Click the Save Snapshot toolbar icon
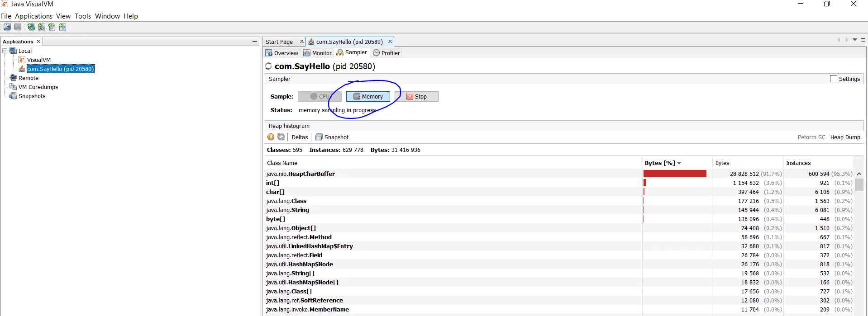Viewport: 868px width, 316px height. pos(18,27)
